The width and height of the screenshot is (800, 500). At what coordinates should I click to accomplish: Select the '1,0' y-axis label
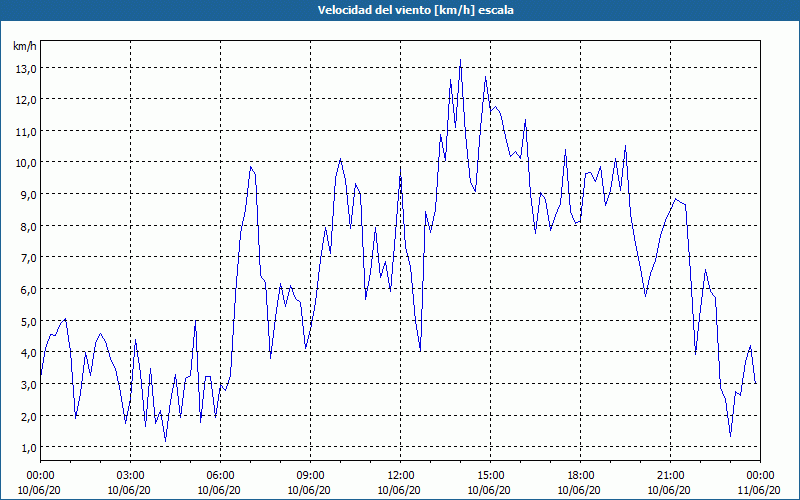coord(29,447)
